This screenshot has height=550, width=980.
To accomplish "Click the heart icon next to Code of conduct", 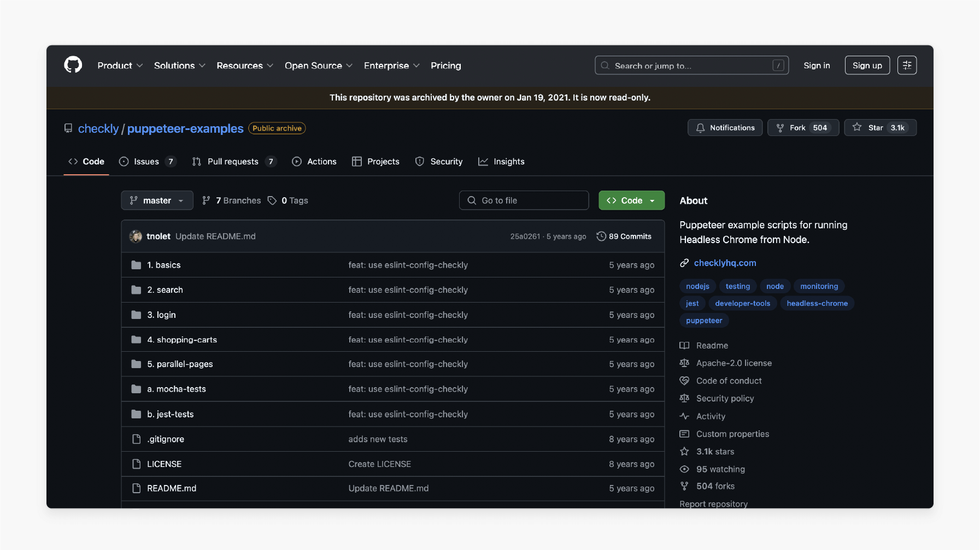I will point(684,381).
